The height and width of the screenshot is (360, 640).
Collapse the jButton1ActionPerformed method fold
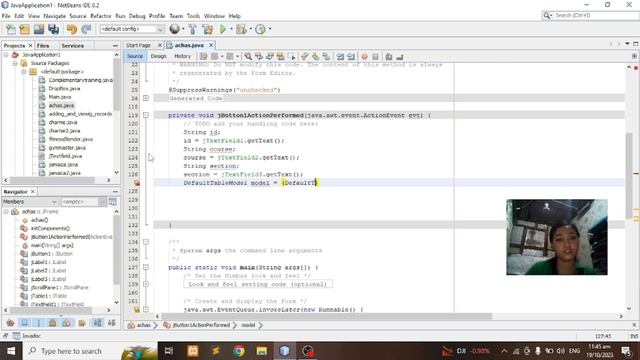(146, 115)
